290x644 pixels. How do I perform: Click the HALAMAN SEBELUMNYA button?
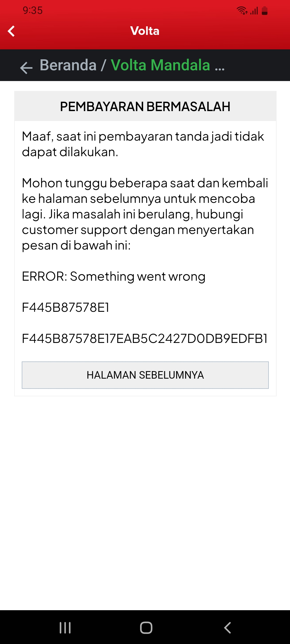[145, 375]
